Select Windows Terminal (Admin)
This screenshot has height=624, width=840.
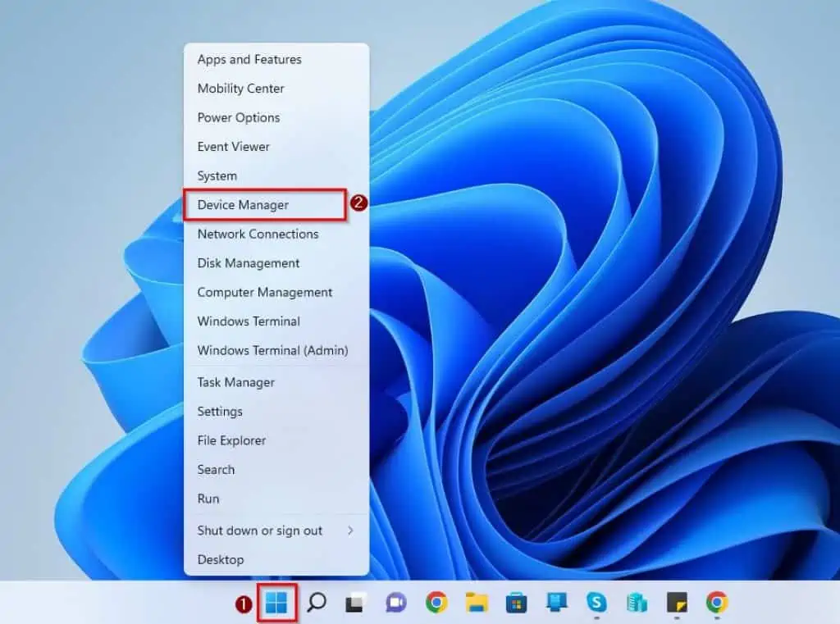tap(272, 350)
